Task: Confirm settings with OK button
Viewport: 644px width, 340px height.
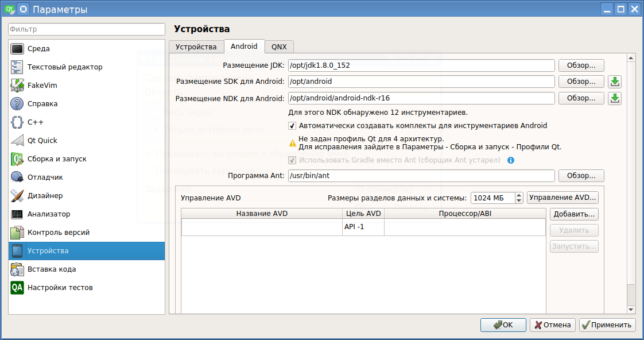Action: (x=503, y=325)
